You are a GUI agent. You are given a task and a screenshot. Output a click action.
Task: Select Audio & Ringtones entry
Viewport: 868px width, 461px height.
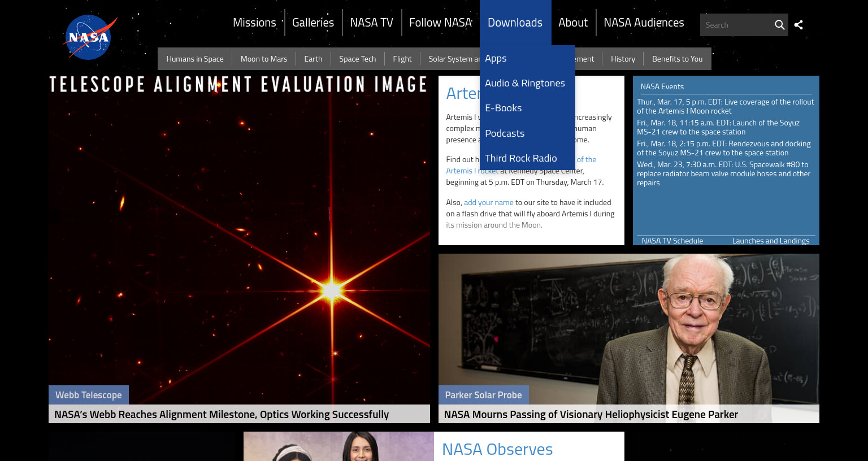(x=527, y=83)
